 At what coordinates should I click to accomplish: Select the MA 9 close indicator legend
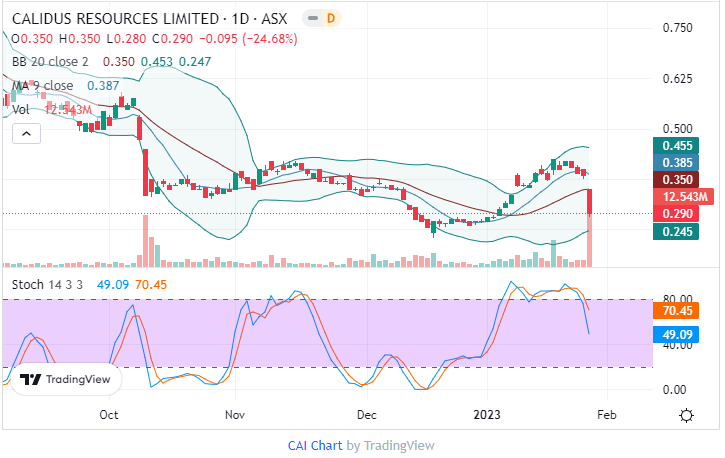(x=46, y=86)
